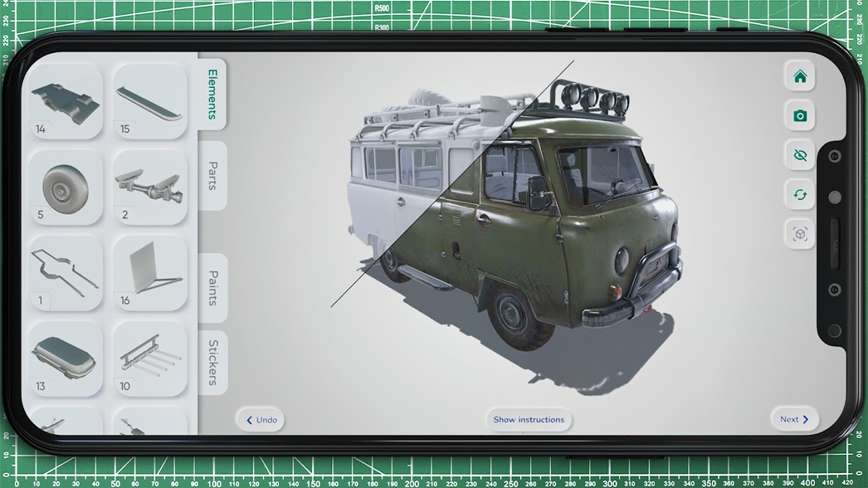Open the AR cube view icon
This screenshot has height=488, width=868.
pos(800,234)
